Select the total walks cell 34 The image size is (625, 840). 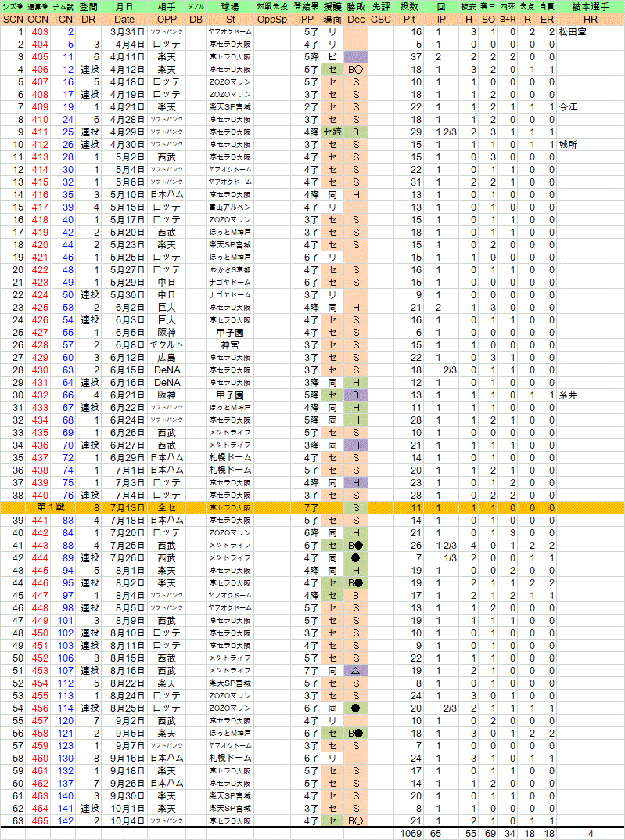(508, 834)
